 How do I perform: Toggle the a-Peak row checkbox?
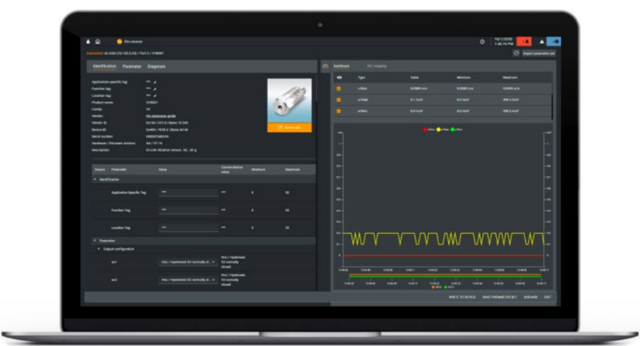point(339,100)
